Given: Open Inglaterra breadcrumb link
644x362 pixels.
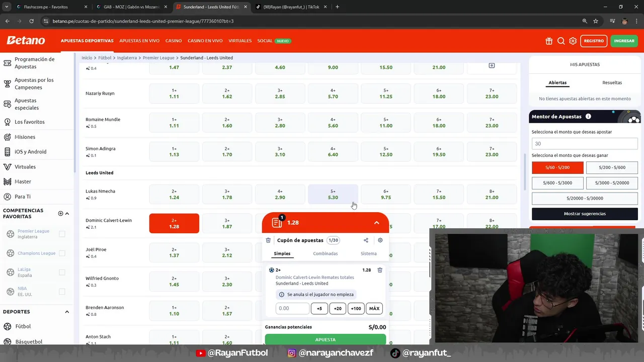Looking at the screenshot, I should [x=127, y=58].
